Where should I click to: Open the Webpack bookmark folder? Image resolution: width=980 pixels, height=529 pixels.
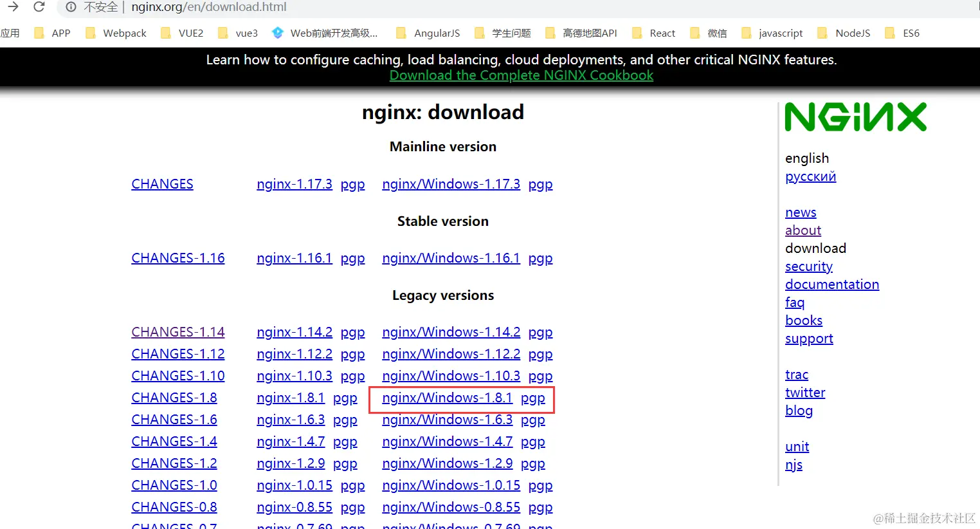(x=116, y=33)
